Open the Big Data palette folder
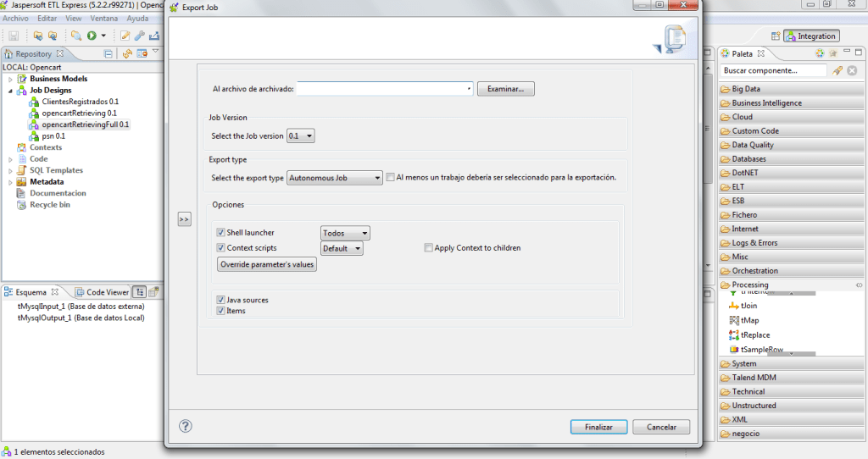 click(746, 89)
